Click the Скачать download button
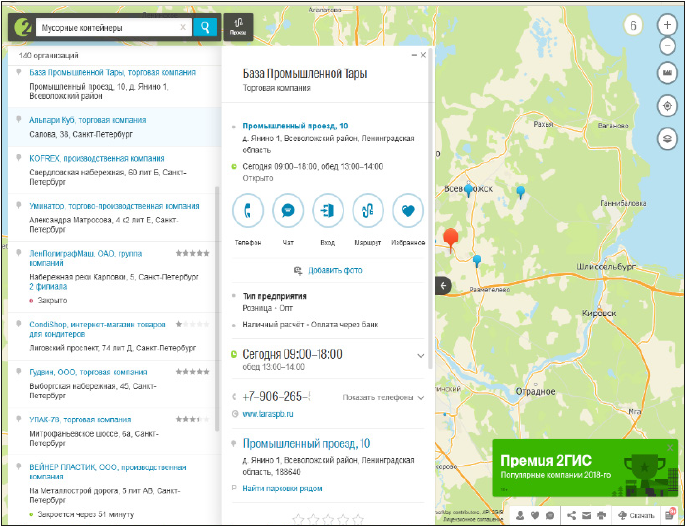Image resolution: width=688 pixels, height=527 pixels. click(x=636, y=515)
